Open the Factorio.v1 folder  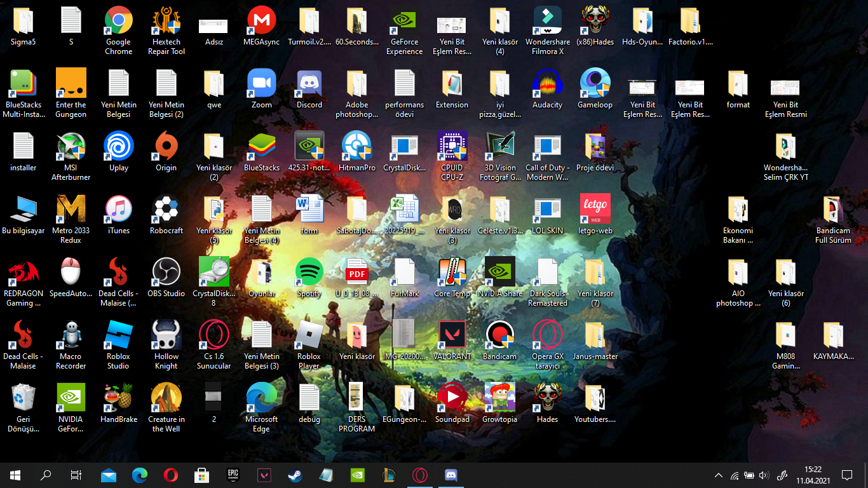tap(691, 26)
